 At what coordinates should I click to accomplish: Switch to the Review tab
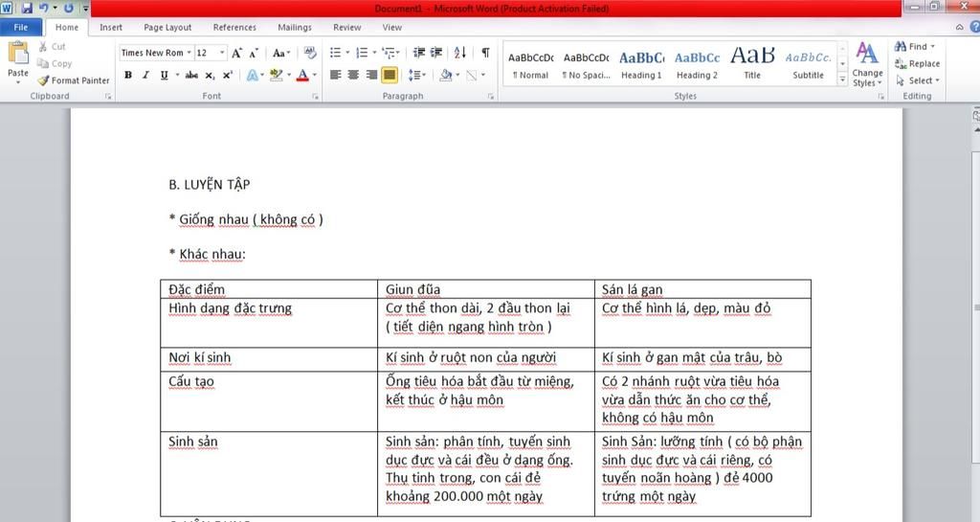346,27
